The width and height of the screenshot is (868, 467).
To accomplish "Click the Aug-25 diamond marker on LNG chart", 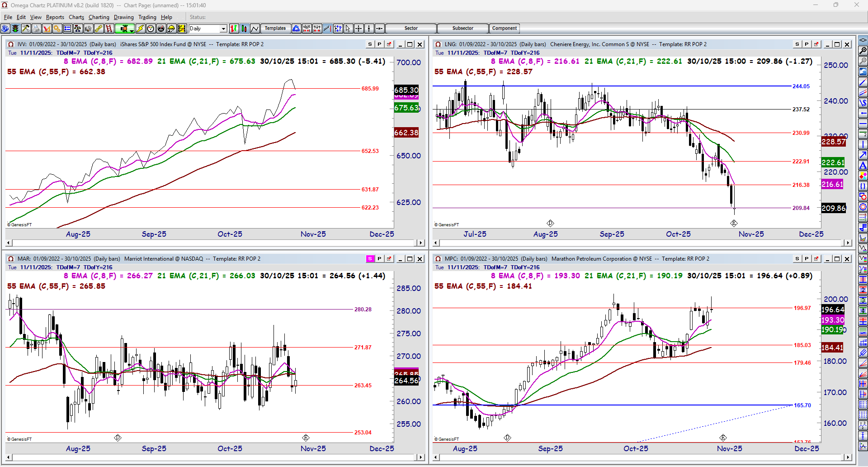I will pos(550,223).
